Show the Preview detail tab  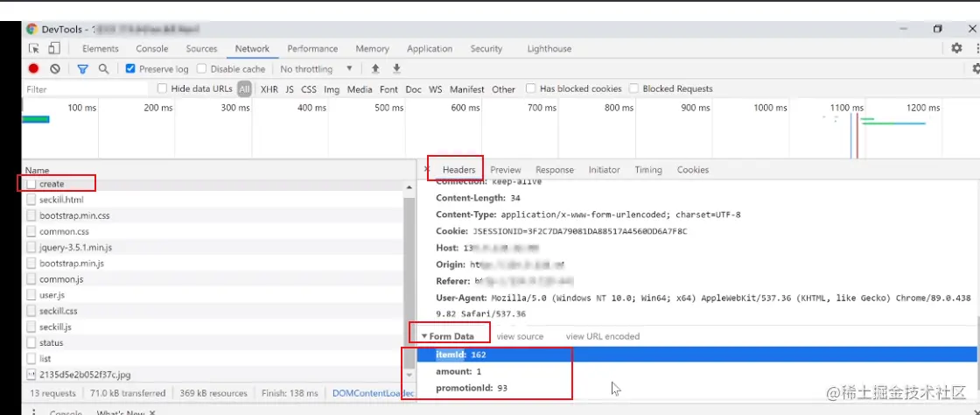505,169
